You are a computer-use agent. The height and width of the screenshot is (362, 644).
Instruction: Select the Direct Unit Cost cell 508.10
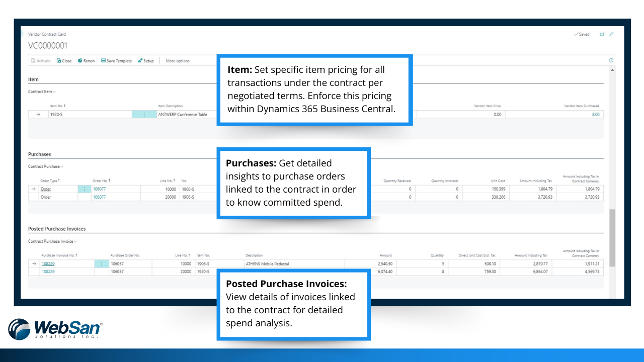(x=474, y=263)
